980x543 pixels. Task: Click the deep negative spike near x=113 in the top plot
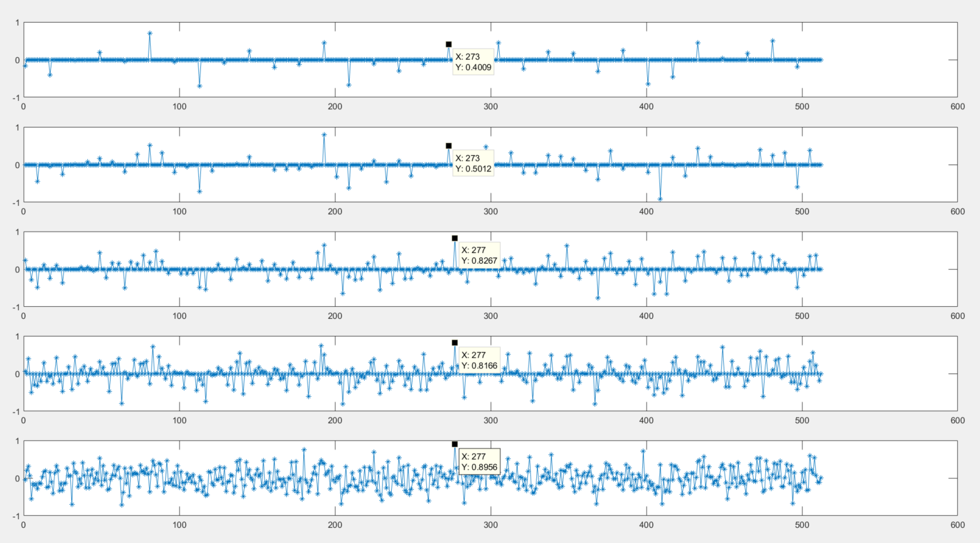pos(200,87)
